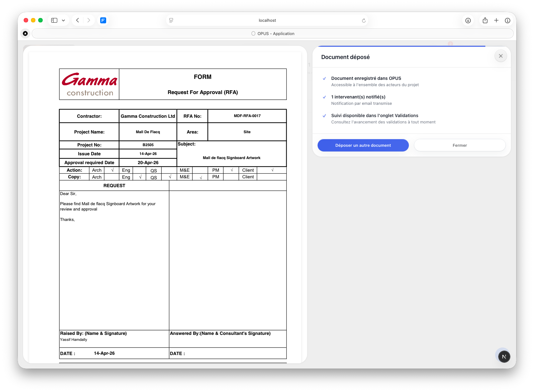The width and height of the screenshot is (534, 392).
Task: Click checkmark beside Suivi disponible
Action: [x=324, y=116]
